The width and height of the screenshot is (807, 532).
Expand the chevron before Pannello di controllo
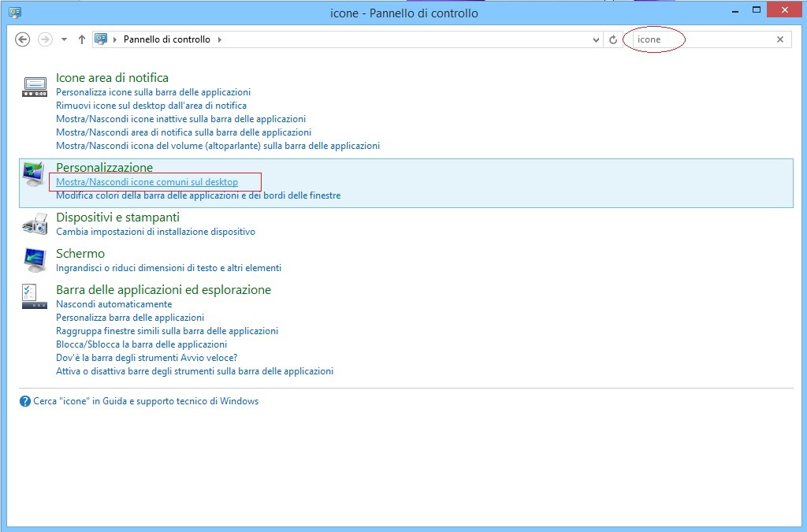[x=115, y=39]
